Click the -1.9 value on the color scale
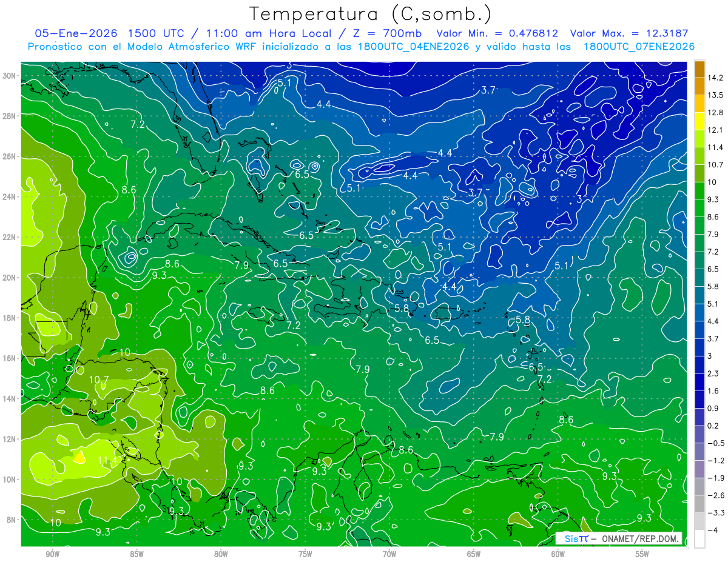 coord(716,478)
